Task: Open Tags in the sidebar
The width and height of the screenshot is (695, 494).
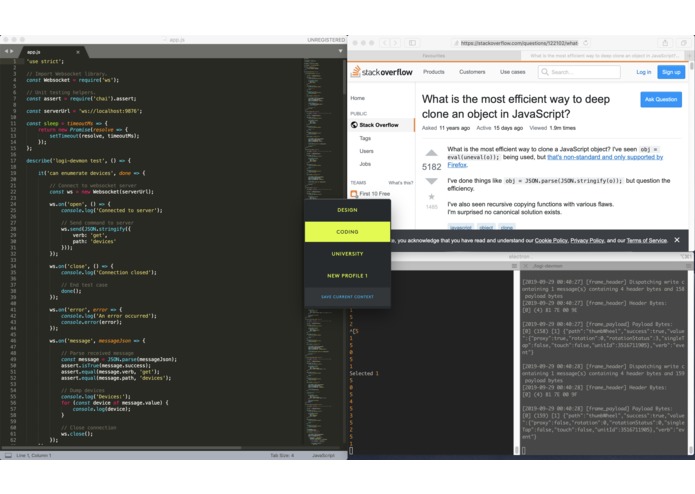Action: pos(365,138)
